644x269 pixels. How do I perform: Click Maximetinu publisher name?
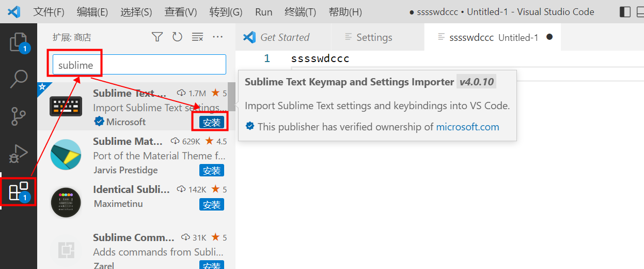coord(118,204)
